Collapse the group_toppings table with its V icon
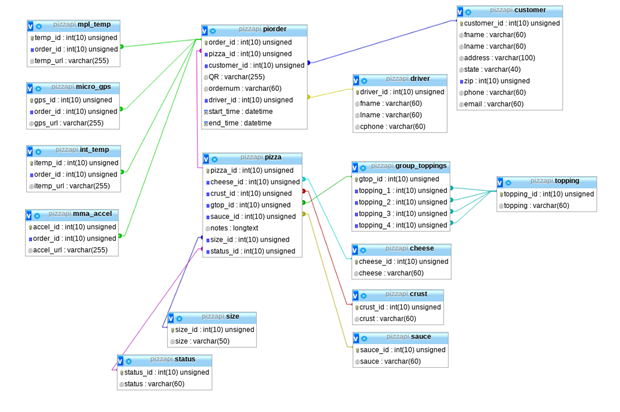Viewport: 620px width, 412px height. click(x=355, y=168)
